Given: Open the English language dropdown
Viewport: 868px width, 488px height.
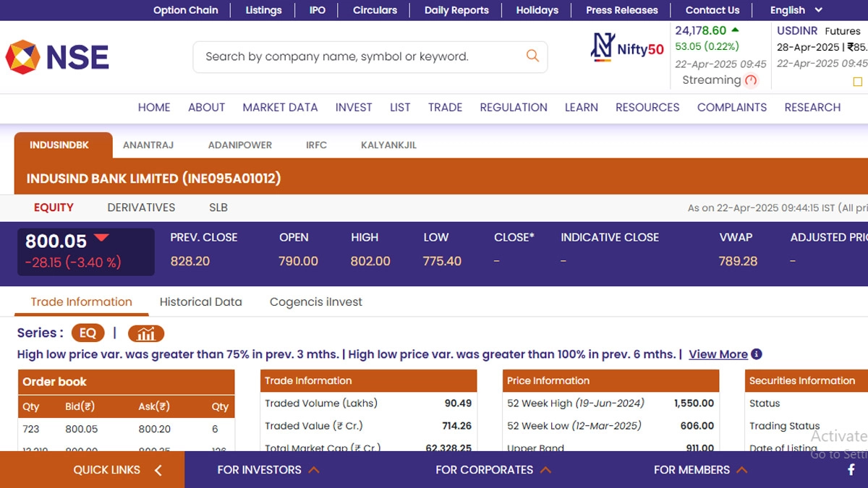Looking at the screenshot, I should [x=796, y=10].
